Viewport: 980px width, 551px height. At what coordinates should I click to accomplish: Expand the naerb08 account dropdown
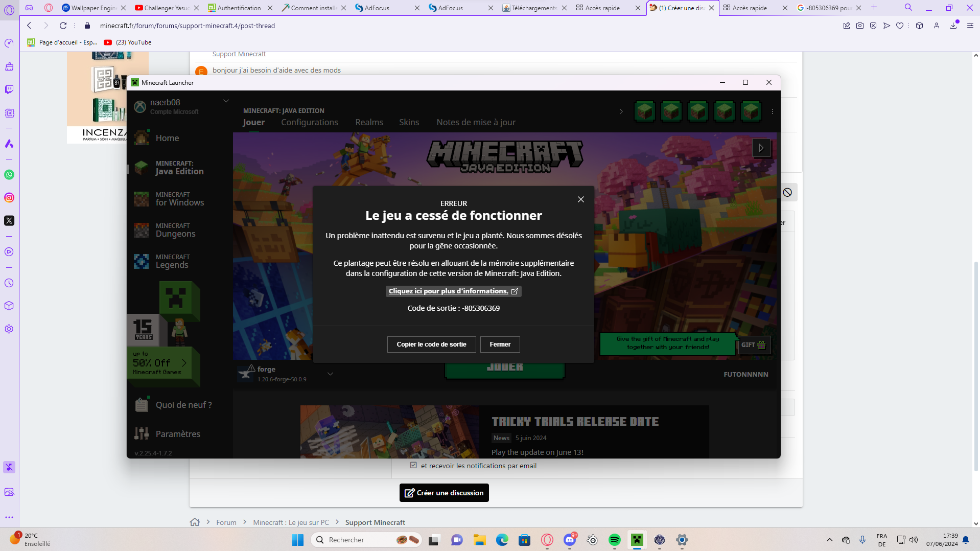click(226, 101)
